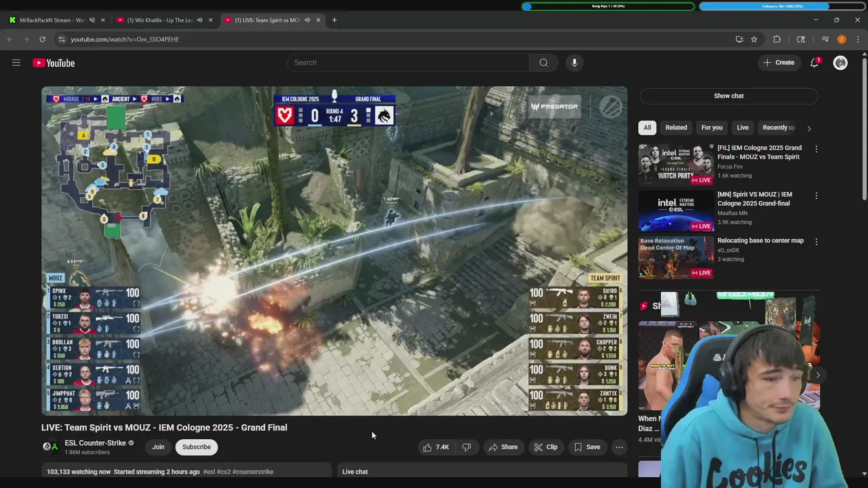This screenshot has height=488, width=868.
Task: Join the ESL Counter-Strike channel
Action: 158,447
